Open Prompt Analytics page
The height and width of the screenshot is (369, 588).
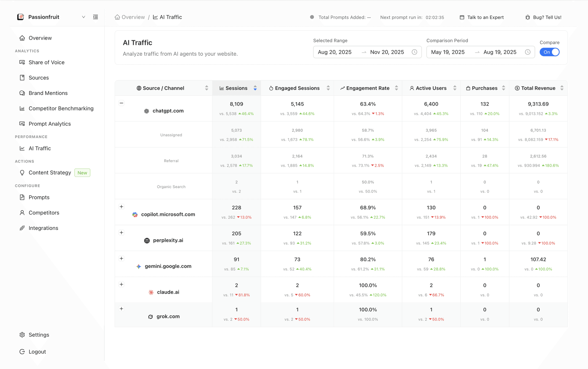50,124
